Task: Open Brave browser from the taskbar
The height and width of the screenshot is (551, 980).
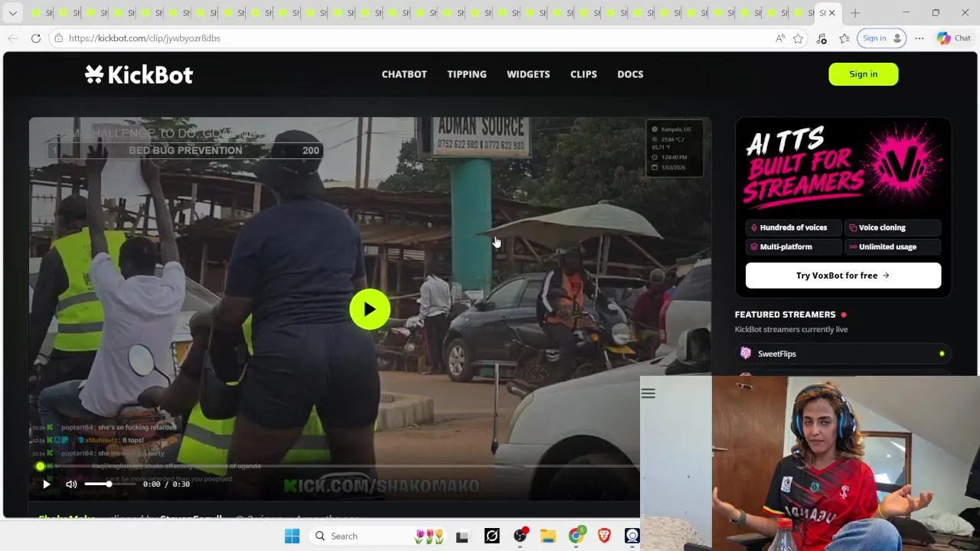Action: pos(604,536)
